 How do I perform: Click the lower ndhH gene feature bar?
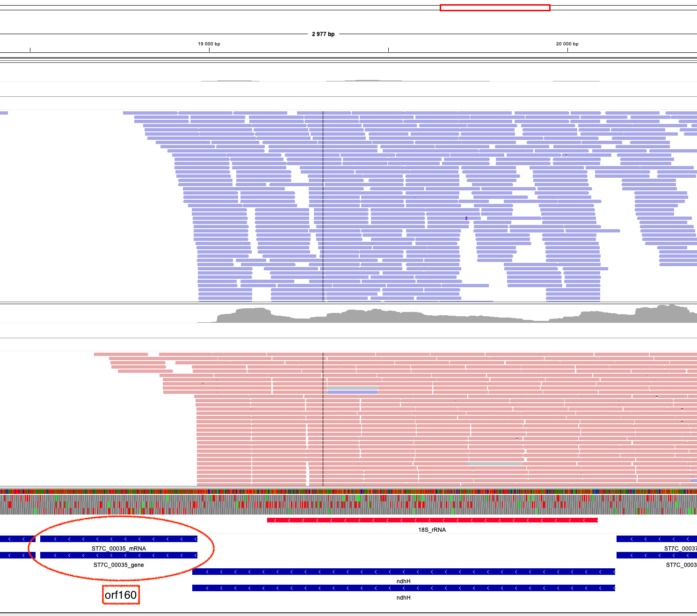point(403,588)
